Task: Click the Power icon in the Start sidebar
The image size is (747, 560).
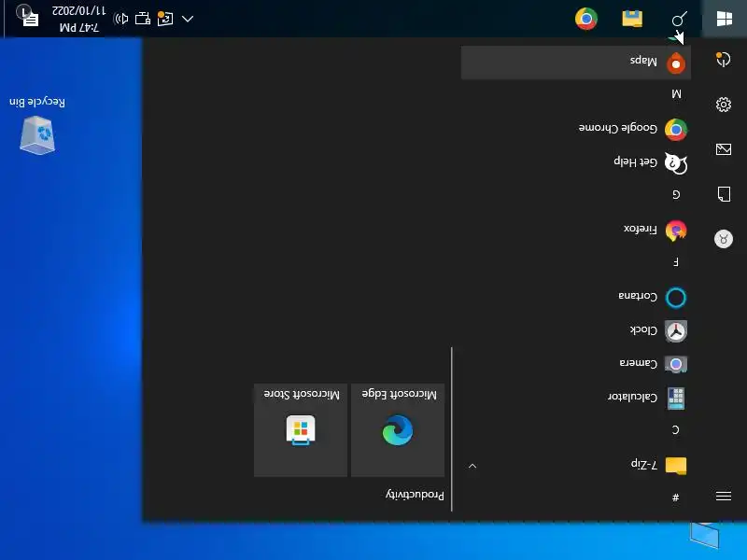Action: point(723,59)
